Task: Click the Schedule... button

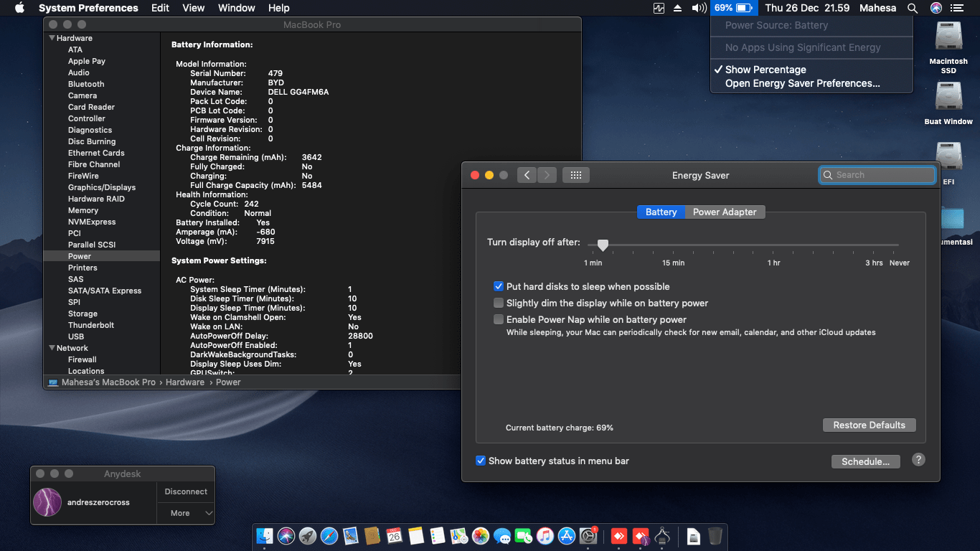Action: pos(865,461)
